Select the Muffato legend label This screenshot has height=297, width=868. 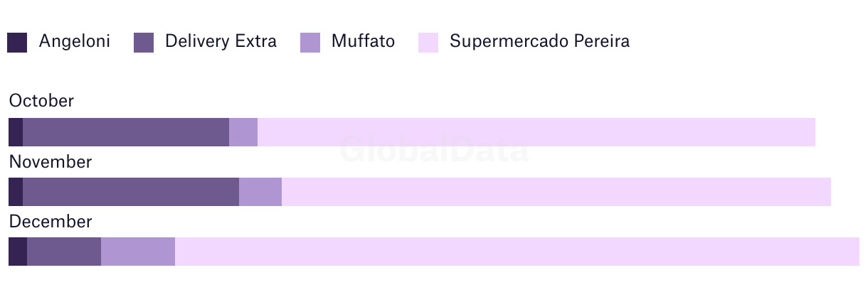coord(363,41)
